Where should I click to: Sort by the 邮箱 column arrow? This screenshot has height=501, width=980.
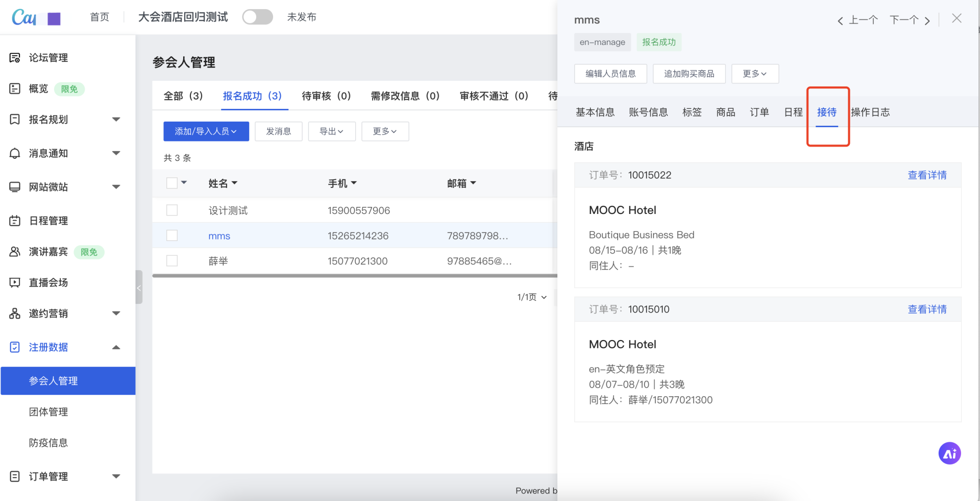pos(473,183)
